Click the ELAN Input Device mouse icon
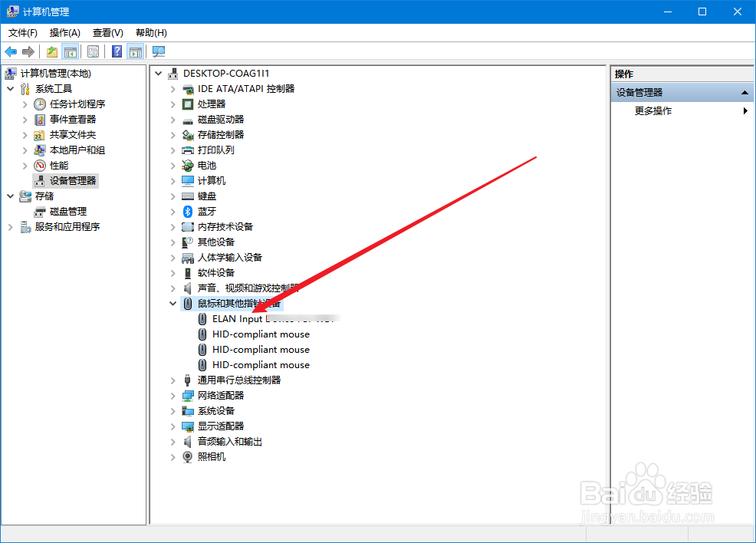Image resolution: width=756 pixels, height=543 pixels. click(x=202, y=319)
